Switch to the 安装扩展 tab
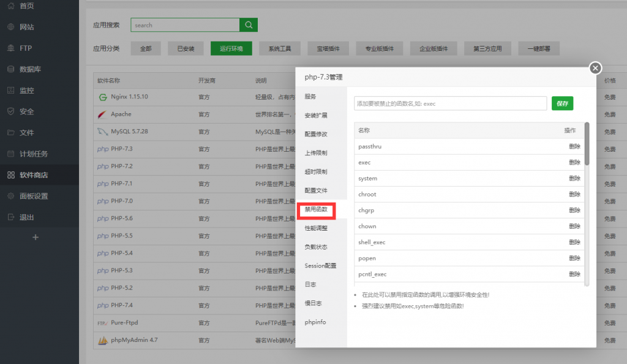Screen dimensions: 627x364 pyautogui.click(x=316, y=115)
